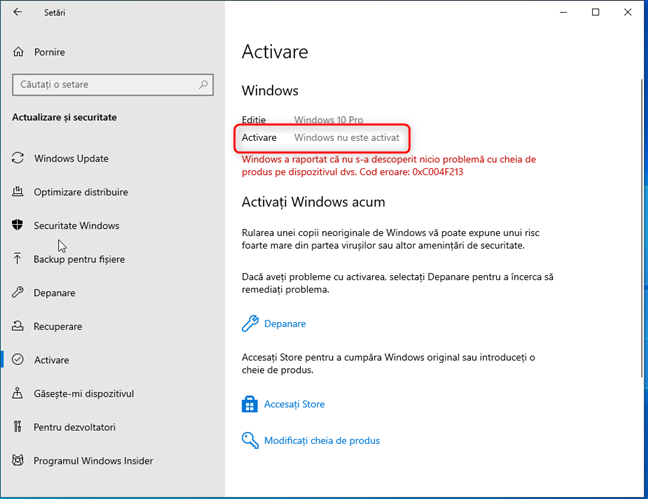Click the Actualizare și securitate heading
Viewport: 648px width, 499px height.
(x=64, y=117)
